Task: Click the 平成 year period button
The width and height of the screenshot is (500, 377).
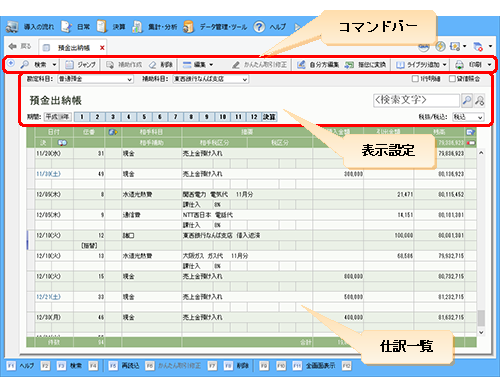Action: click(58, 117)
